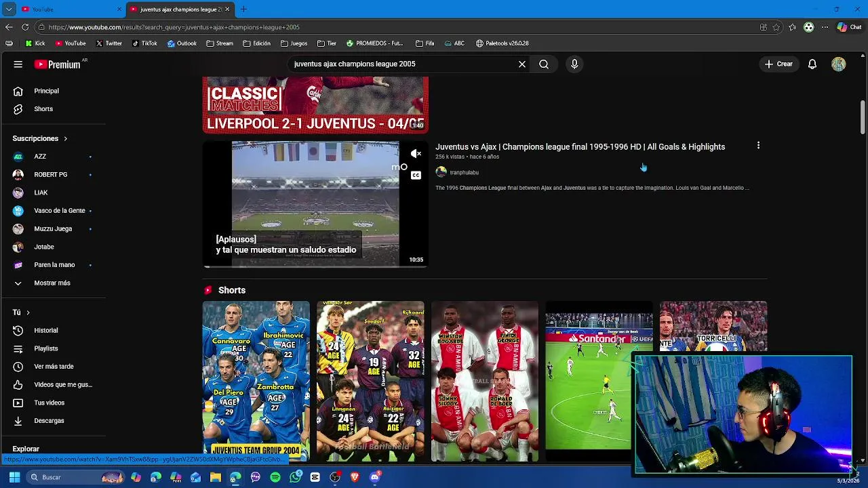Go back in the browser
The image size is (868, 488).
tap(9, 27)
